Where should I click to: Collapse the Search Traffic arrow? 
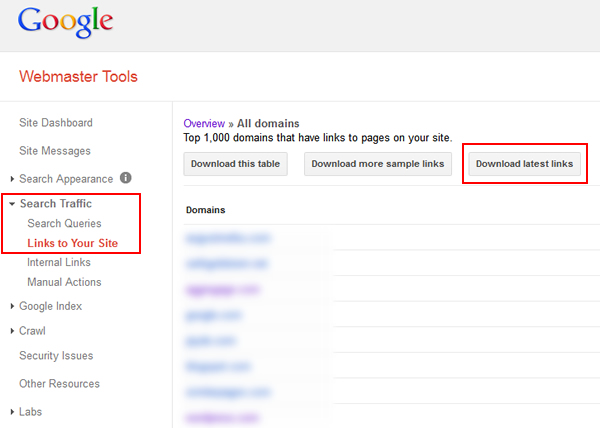[x=12, y=204]
